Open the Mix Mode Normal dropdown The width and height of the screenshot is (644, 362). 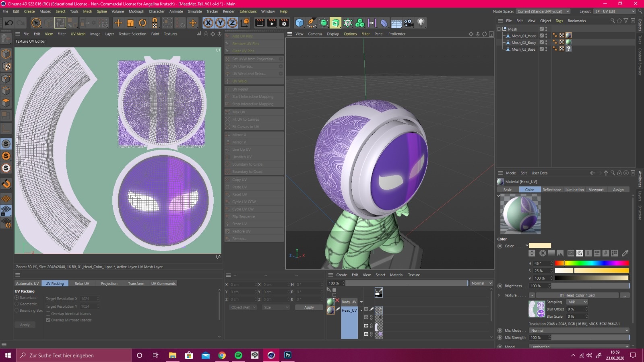(x=578, y=331)
